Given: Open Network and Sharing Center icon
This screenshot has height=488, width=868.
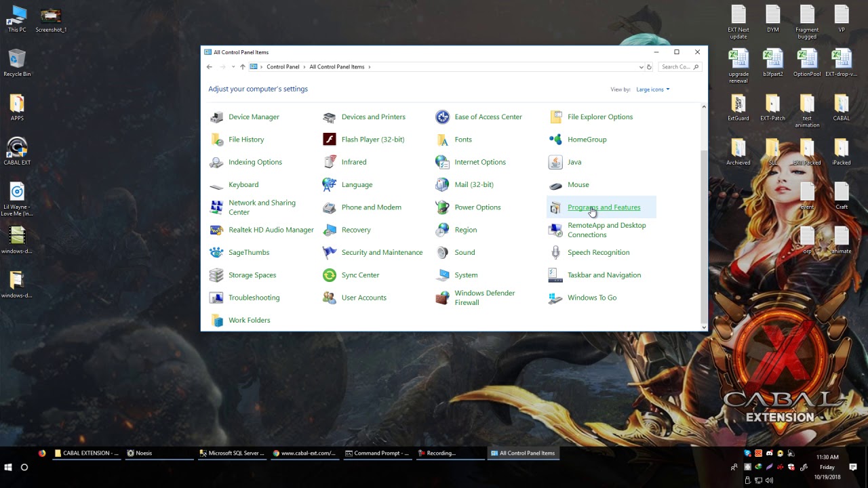Looking at the screenshot, I should point(217,207).
